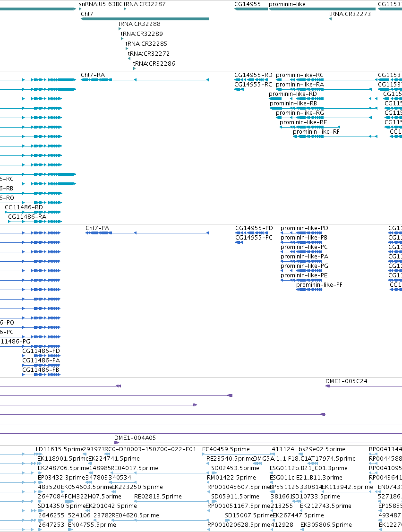Select the SD15007.5prime EST

click(x=228, y=520)
